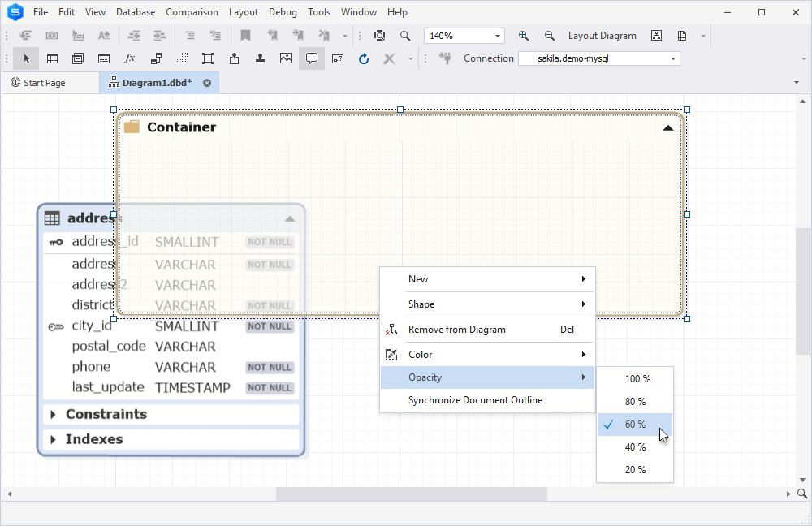Click the New View tool icon
The image size is (812, 526).
[x=78, y=58]
